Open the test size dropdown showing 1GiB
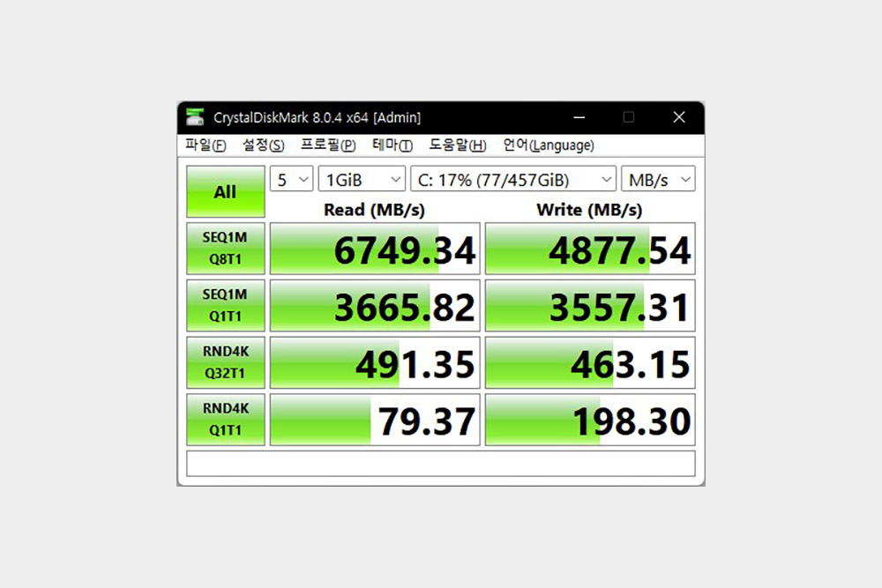The height and width of the screenshot is (588, 882). (x=362, y=179)
